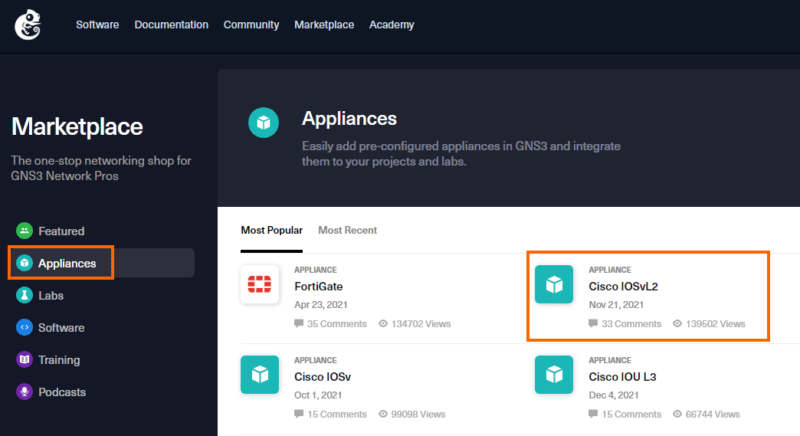Open the Cisco IOSvL2 appliance title link
The height and width of the screenshot is (436, 800).
tap(623, 286)
